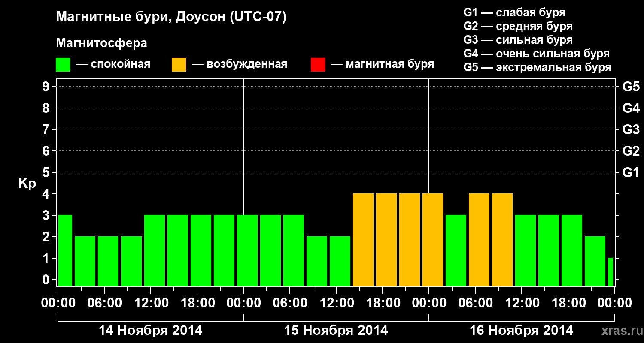
Task: Click the '— спокойная' legend label
Action: coord(113,65)
